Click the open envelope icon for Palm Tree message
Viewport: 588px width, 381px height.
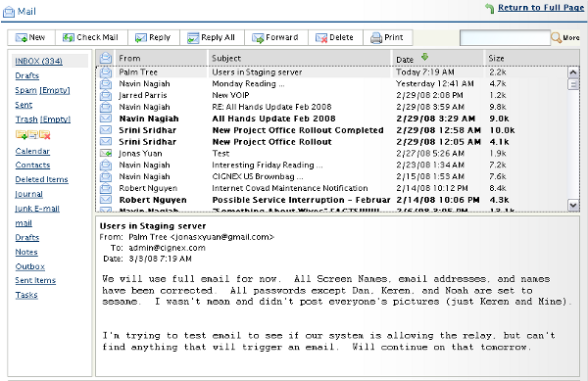point(106,71)
